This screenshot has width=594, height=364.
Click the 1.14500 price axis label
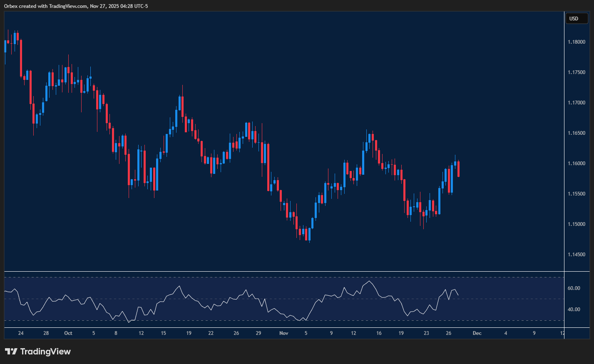(577, 255)
